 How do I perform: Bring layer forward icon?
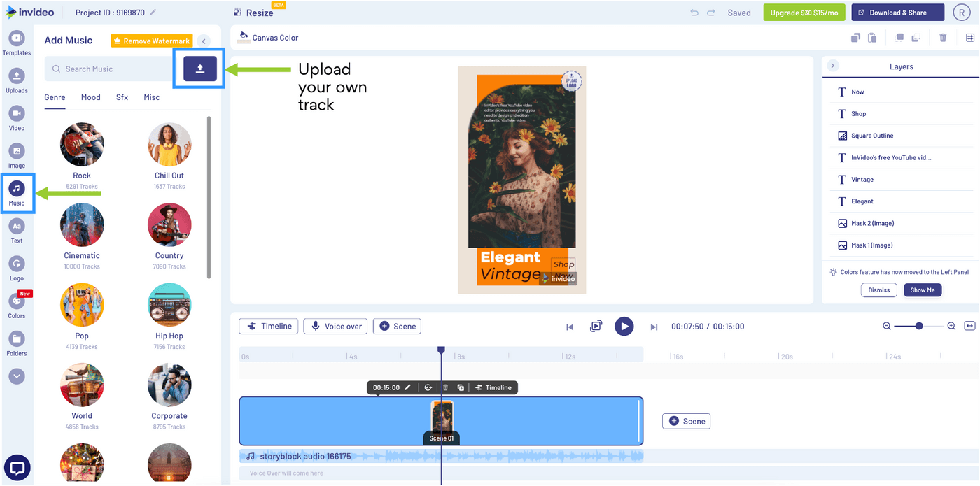[x=899, y=38]
